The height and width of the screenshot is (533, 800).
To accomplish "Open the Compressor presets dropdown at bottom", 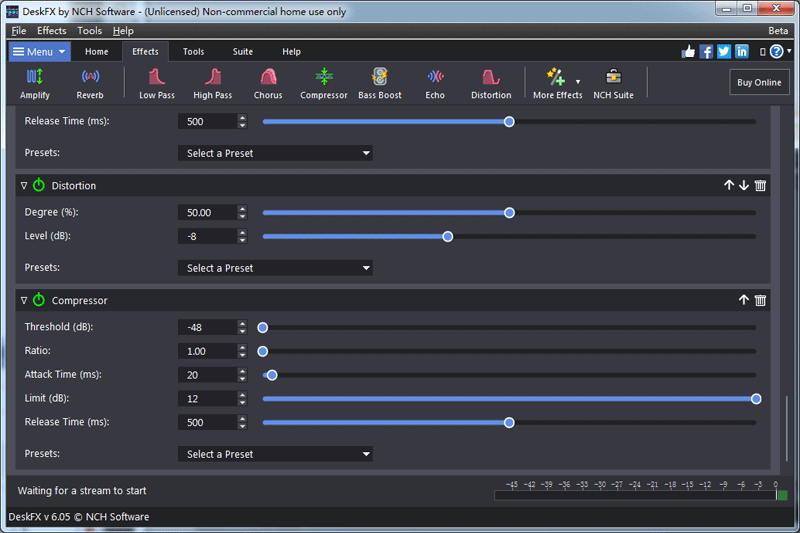I will click(x=275, y=454).
